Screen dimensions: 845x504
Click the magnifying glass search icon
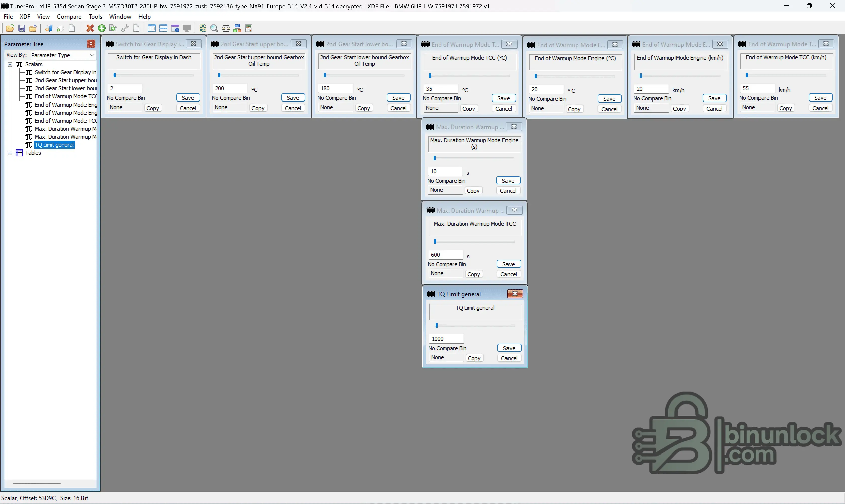pos(214,28)
